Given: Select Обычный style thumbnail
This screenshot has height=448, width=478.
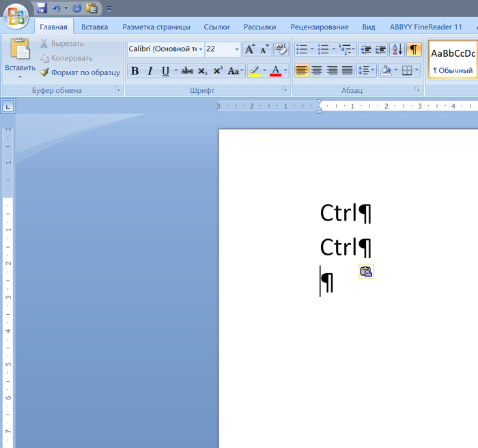Looking at the screenshot, I should point(453,59).
